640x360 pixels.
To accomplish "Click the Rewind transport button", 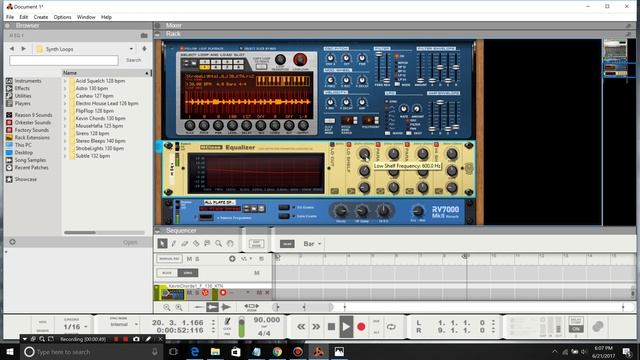I will click(301, 327).
